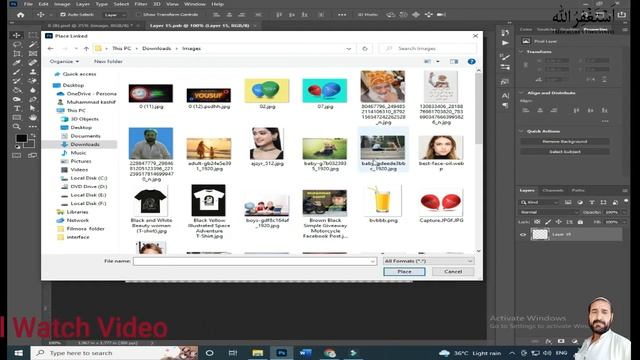The image size is (640, 360).
Task: Select the Frame tool
Action: (x=33, y=53)
